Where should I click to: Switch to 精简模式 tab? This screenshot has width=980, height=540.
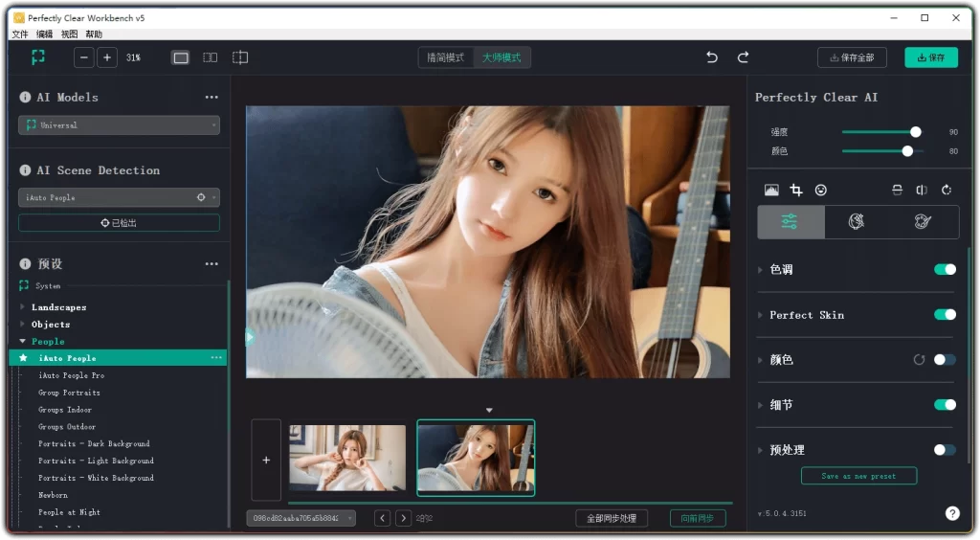[x=446, y=57]
